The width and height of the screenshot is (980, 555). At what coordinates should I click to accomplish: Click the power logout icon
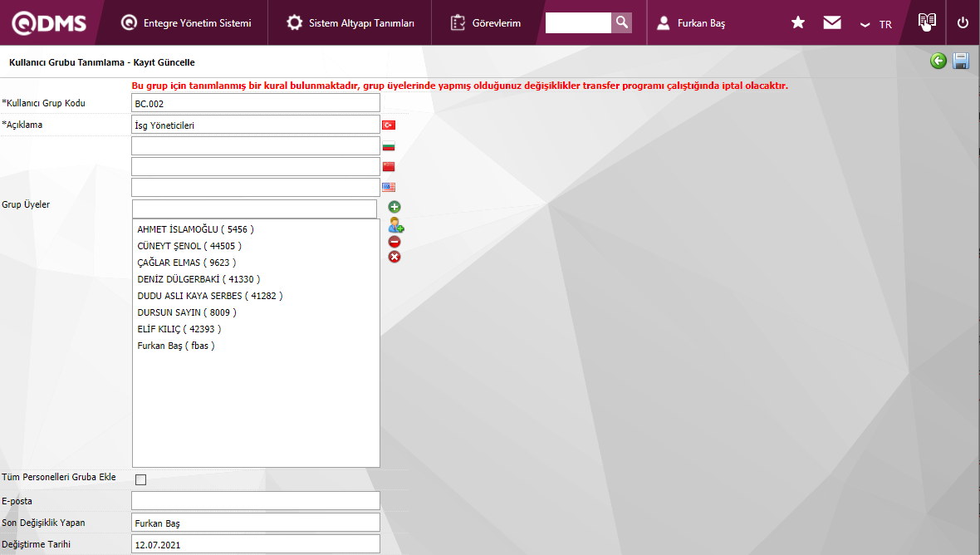(x=963, y=23)
